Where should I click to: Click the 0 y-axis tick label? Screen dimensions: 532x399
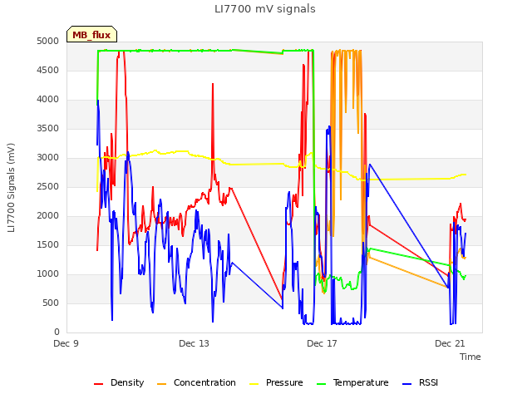(57, 332)
